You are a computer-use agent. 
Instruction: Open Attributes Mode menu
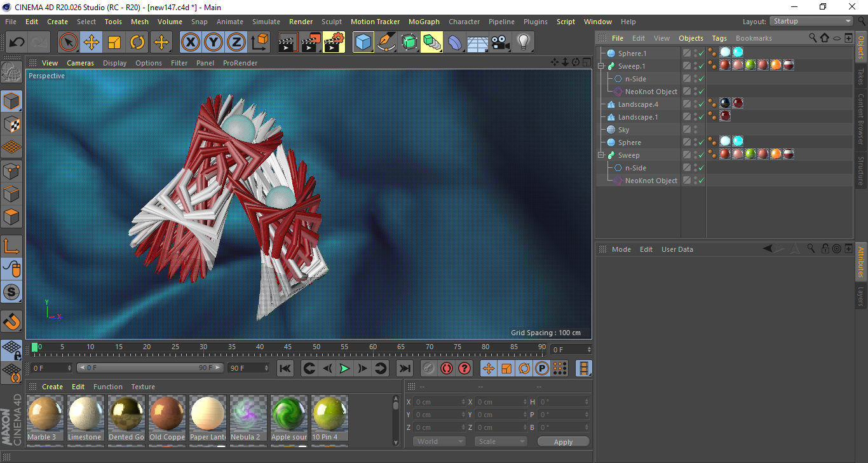pyautogui.click(x=621, y=249)
